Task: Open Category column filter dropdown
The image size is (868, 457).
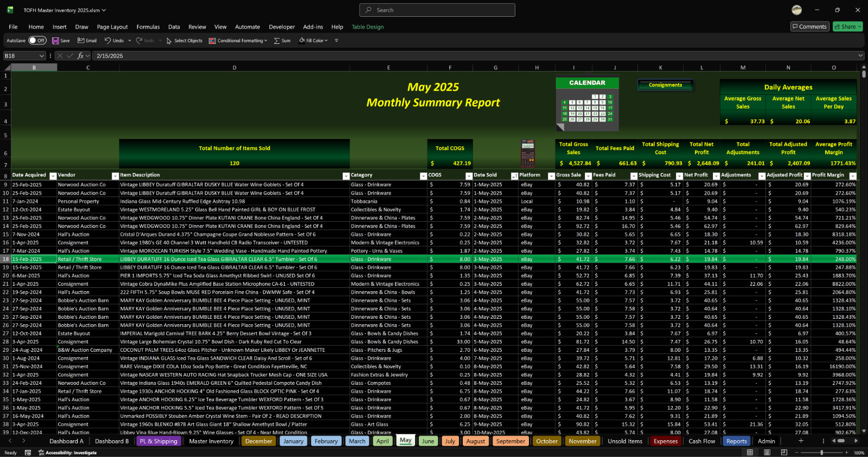Action: 423,176
